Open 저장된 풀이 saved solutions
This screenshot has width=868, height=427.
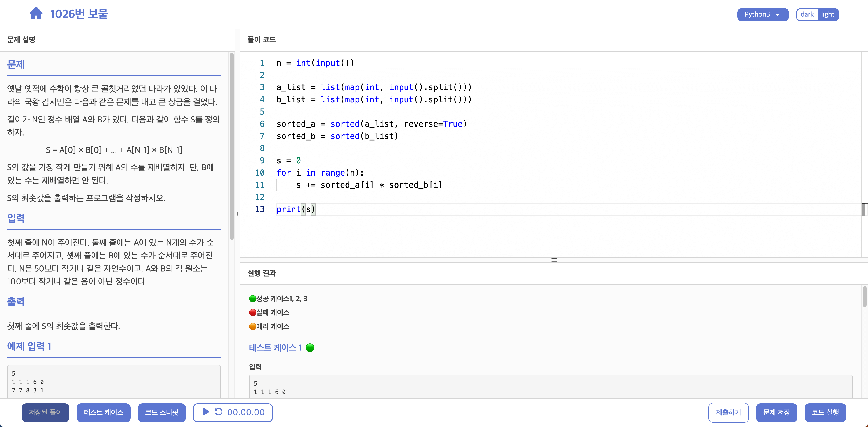click(45, 412)
